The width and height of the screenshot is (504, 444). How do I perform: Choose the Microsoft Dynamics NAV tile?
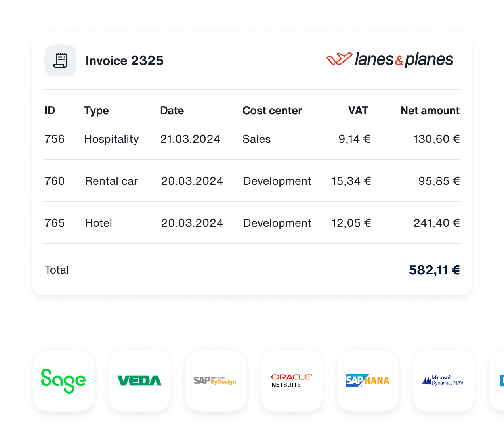click(x=444, y=381)
